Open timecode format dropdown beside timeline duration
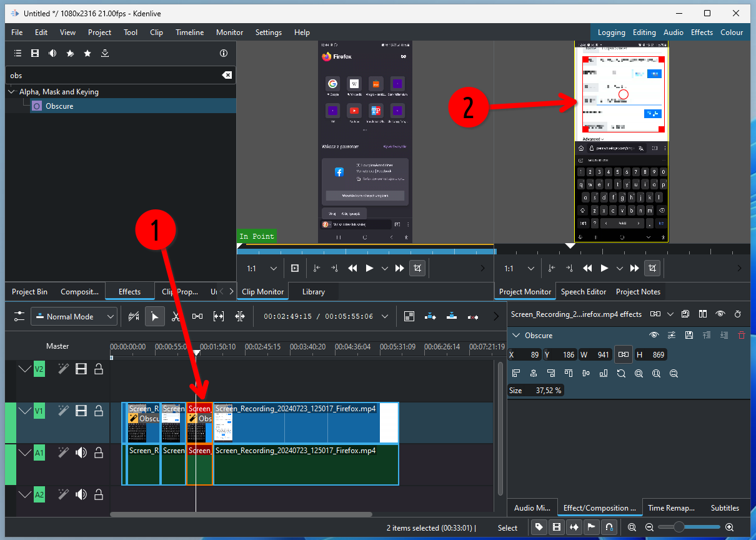This screenshot has height=540, width=756. [x=384, y=316]
